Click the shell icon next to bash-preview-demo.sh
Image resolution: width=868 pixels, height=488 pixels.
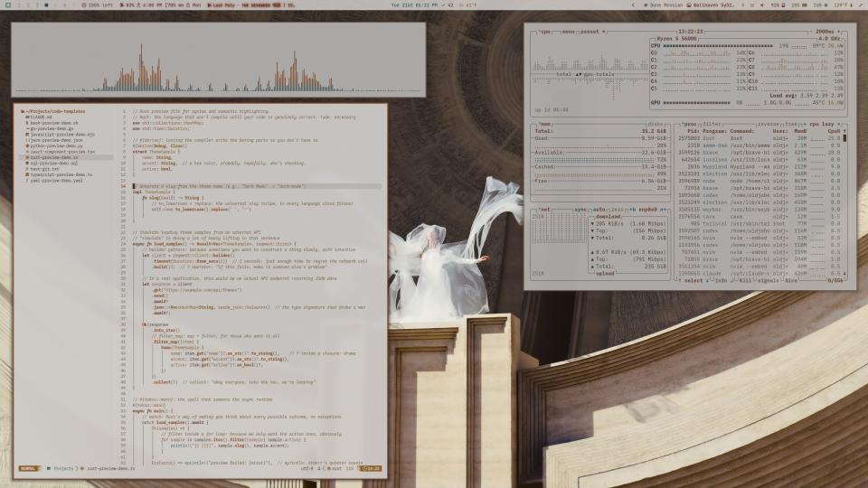tap(27, 123)
